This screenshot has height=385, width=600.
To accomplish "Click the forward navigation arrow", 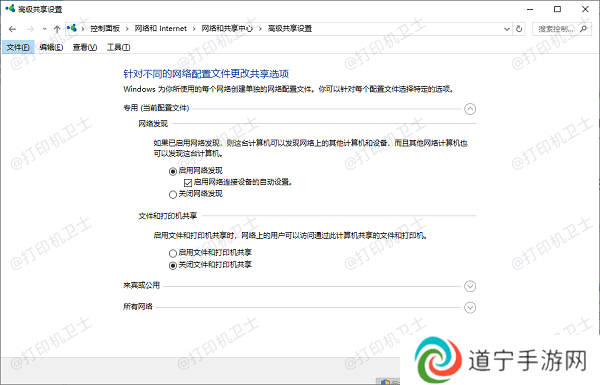I will (30, 29).
